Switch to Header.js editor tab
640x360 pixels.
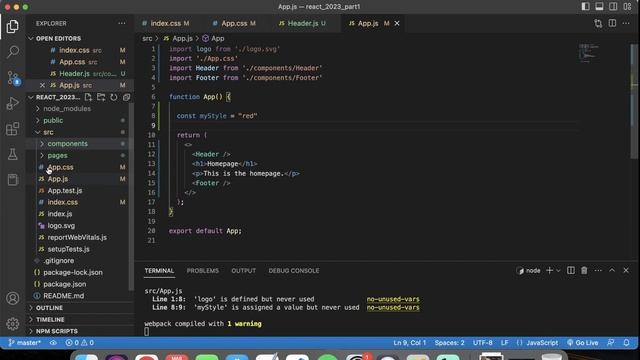[302, 23]
